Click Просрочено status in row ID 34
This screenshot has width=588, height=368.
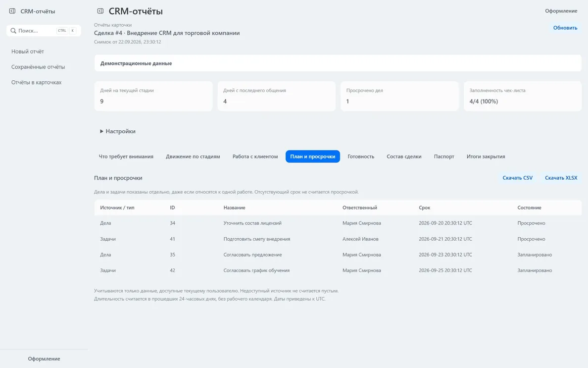click(x=532, y=223)
